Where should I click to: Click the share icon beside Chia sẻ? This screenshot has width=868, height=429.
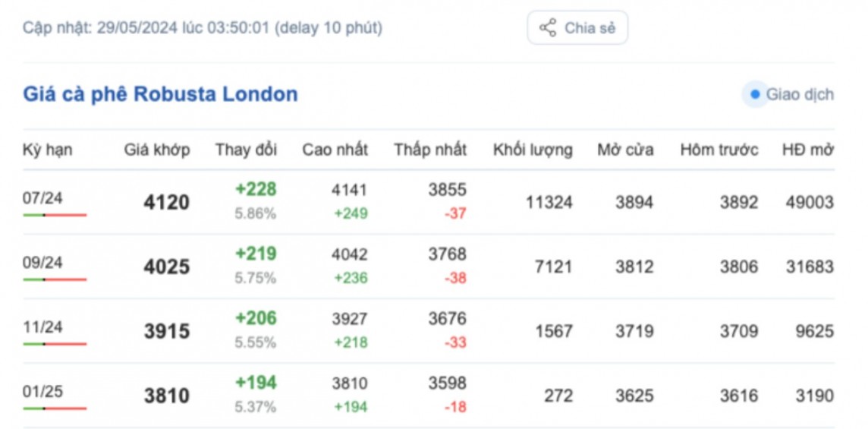(548, 28)
